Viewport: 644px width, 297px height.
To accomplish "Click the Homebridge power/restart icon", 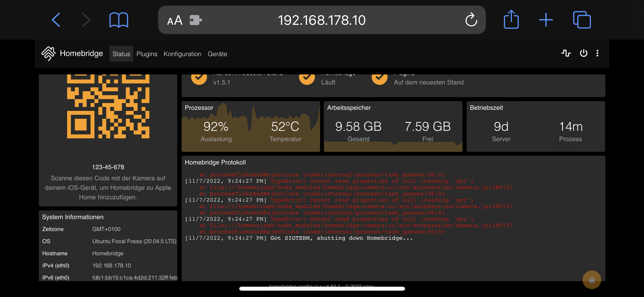I will tap(583, 53).
